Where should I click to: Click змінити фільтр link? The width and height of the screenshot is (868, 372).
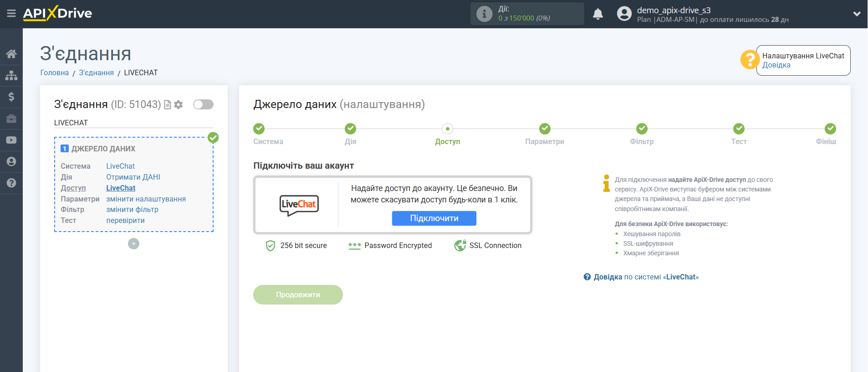(x=132, y=209)
